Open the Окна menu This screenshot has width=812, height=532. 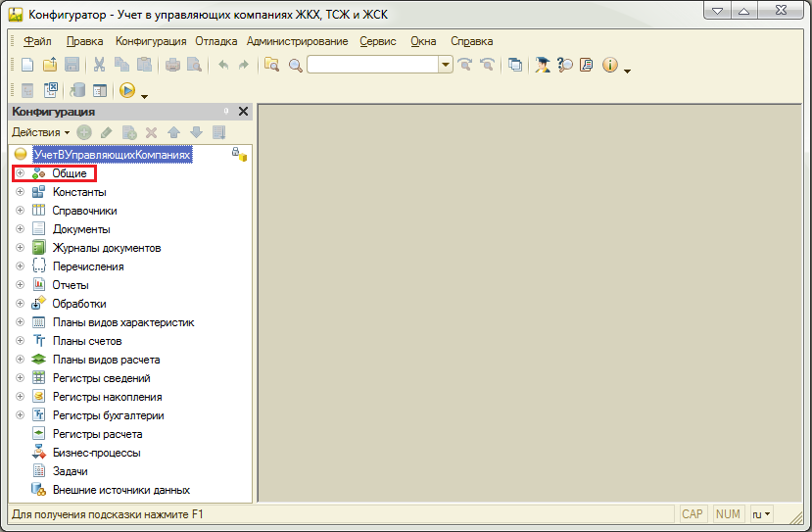423,41
